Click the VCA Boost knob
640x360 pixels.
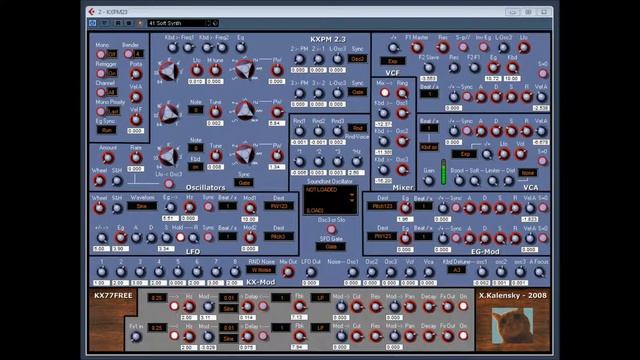click(459, 180)
